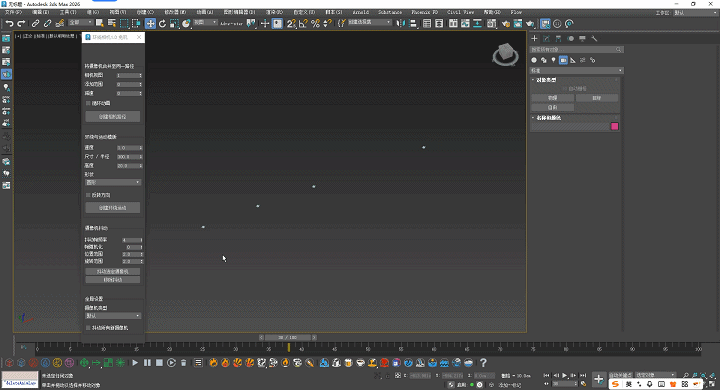Open the 全部 selection filter dropdown
Viewport: 720px width, 390px height.
[x=80, y=23]
